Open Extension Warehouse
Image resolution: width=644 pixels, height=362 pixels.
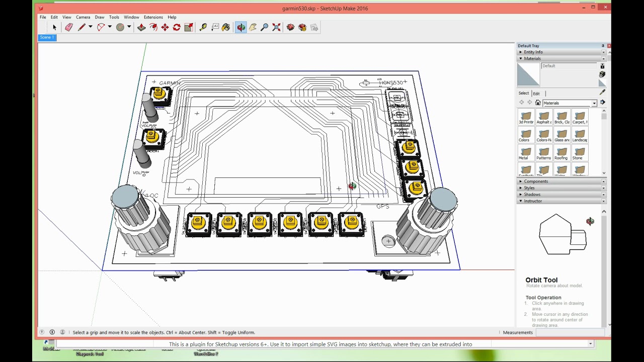302,27
